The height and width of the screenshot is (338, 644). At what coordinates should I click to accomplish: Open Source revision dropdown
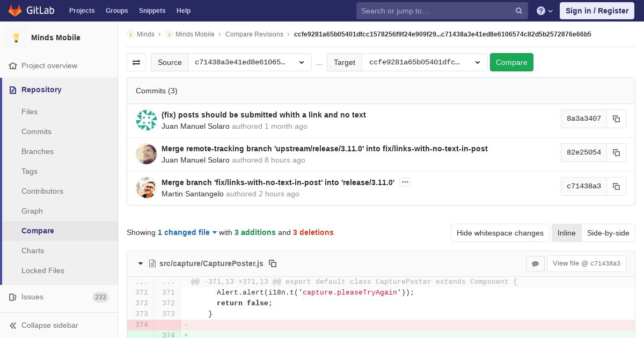(x=250, y=62)
